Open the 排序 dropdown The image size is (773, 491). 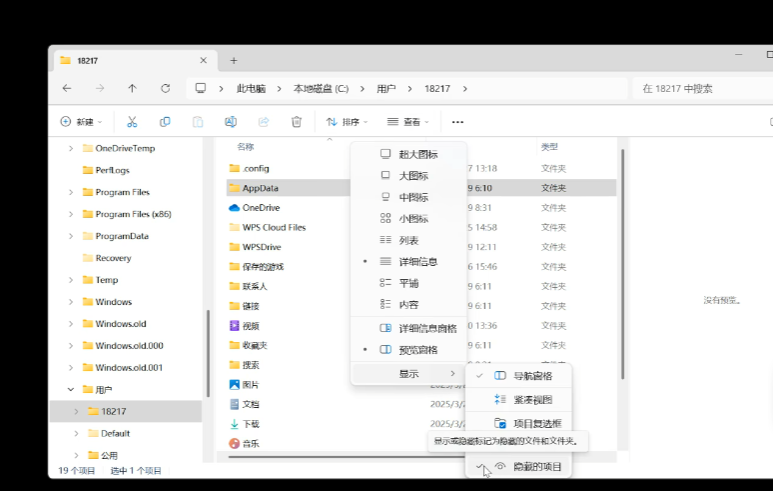tap(347, 122)
